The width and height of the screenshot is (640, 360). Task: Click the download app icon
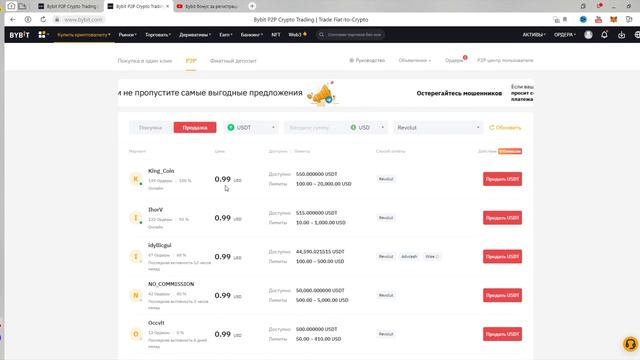click(621, 35)
